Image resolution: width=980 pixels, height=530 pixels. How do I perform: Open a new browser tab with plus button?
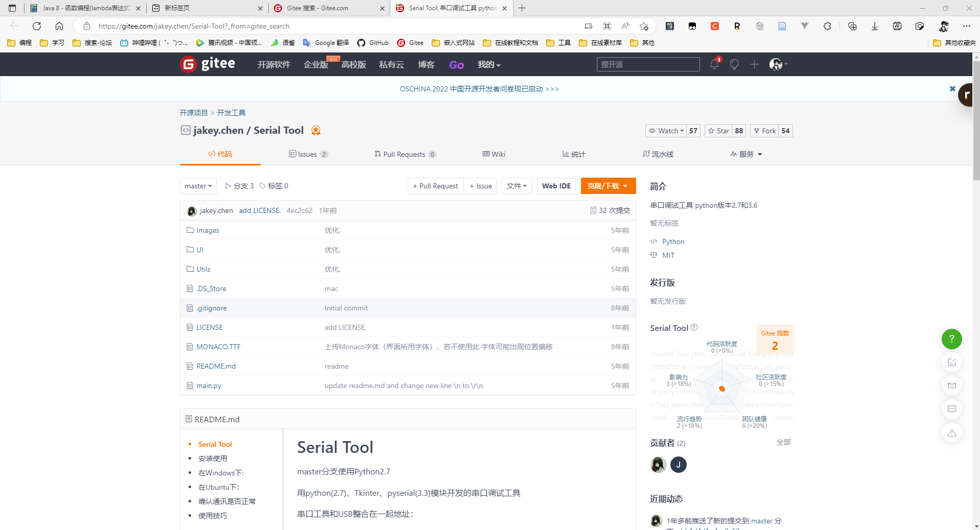point(522,8)
